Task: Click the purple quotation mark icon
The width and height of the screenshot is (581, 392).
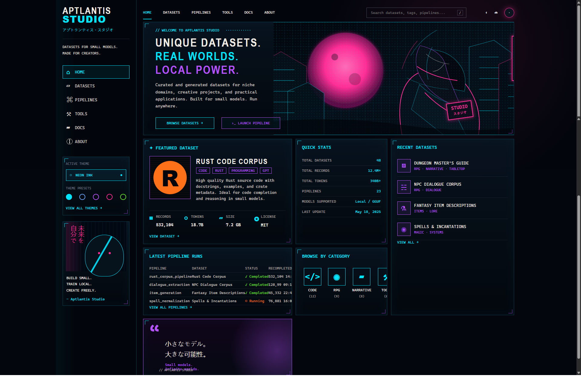Action: pos(155,328)
